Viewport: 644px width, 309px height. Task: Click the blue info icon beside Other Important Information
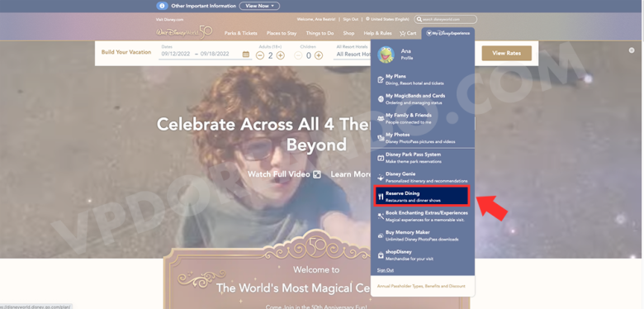tap(162, 6)
